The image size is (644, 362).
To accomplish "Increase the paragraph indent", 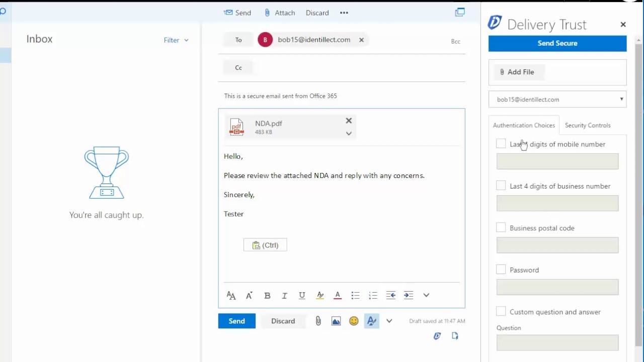I will (x=408, y=296).
